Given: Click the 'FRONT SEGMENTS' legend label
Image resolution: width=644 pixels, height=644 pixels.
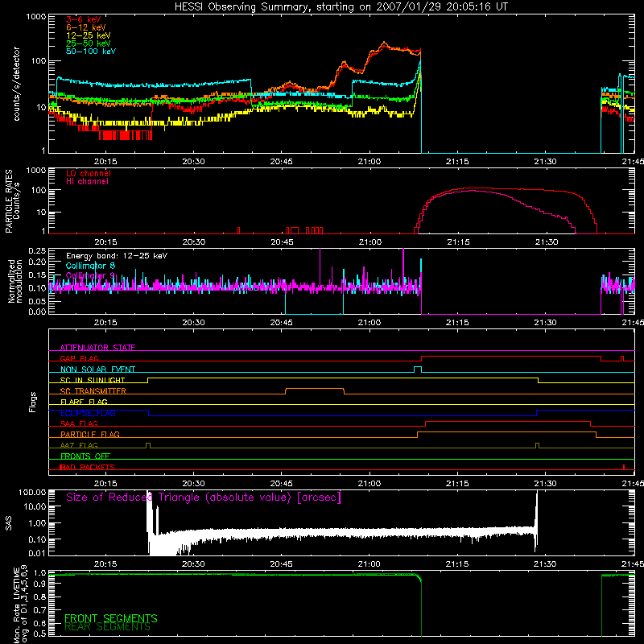Looking at the screenshot, I should pyautogui.click(x=111, y=618).
